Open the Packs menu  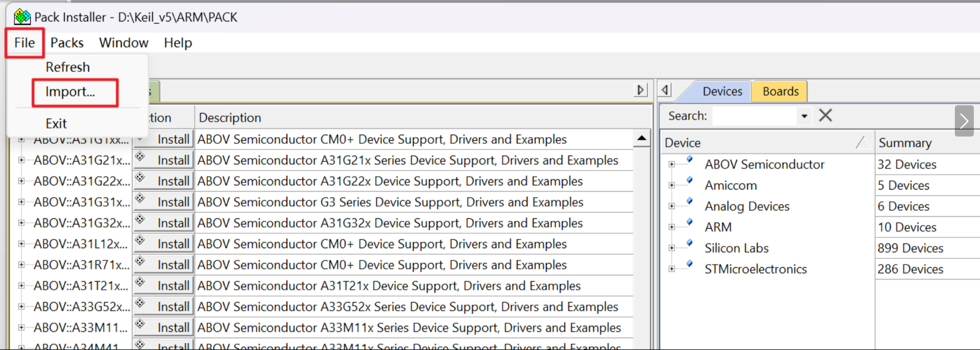tap(67, 43)
